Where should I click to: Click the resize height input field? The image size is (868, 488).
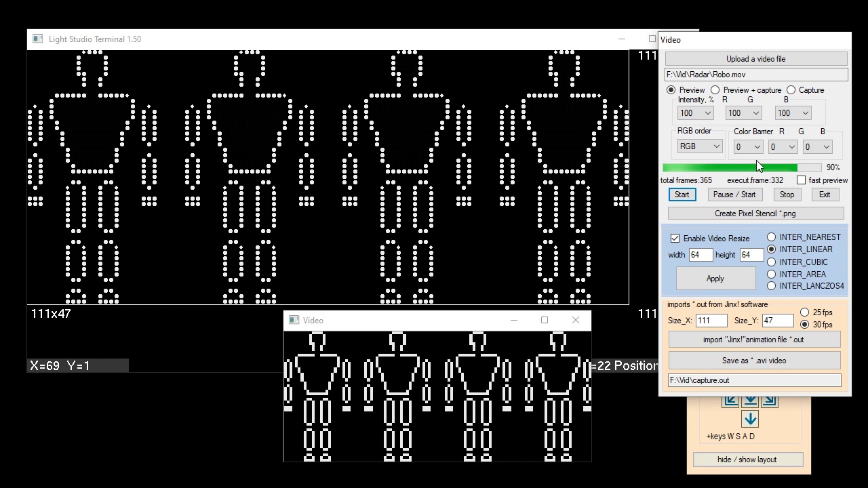[751, 255]
